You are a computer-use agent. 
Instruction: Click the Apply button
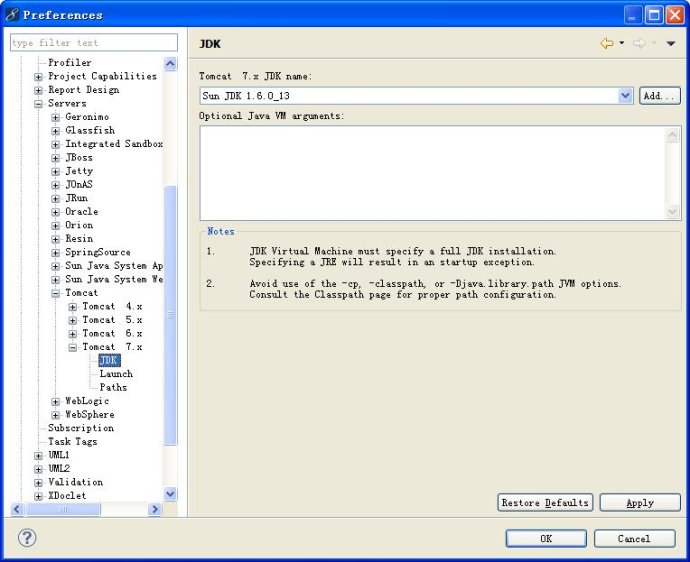pos(640,502)
